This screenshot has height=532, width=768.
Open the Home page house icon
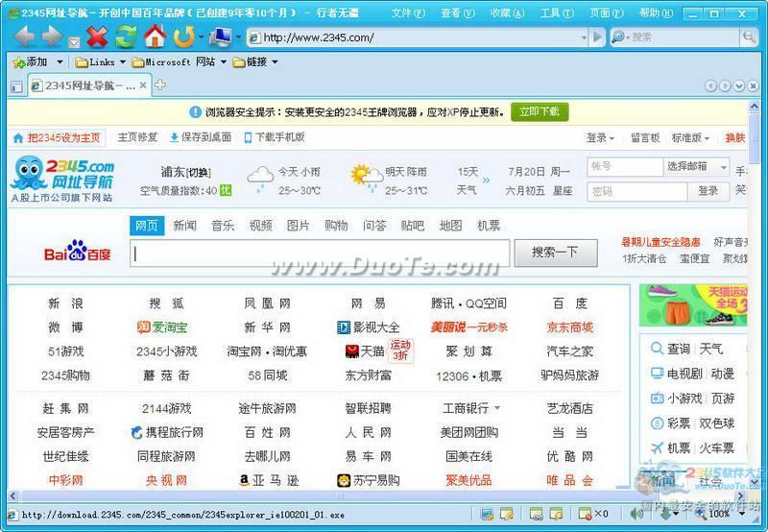click(155, 36)
